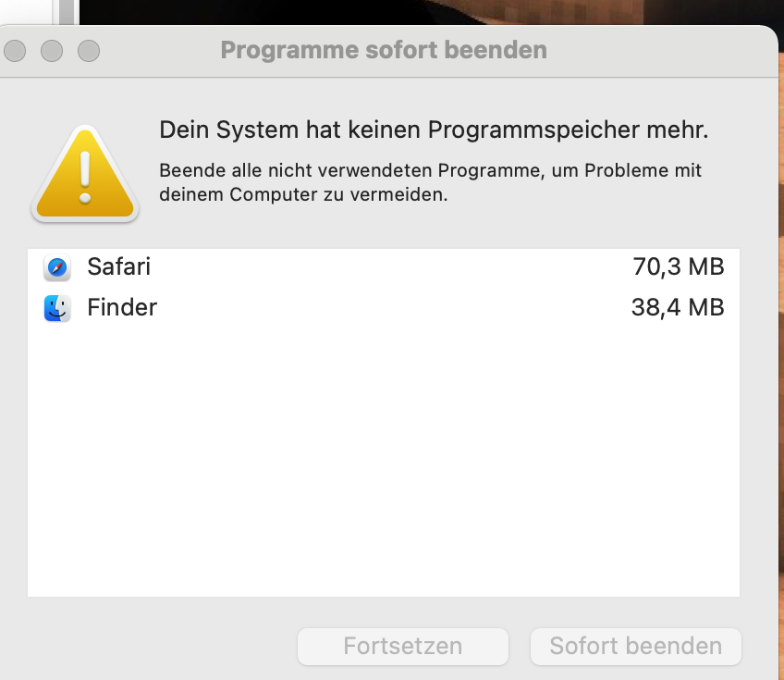Click the Safari compass icon

coord(57,268)
